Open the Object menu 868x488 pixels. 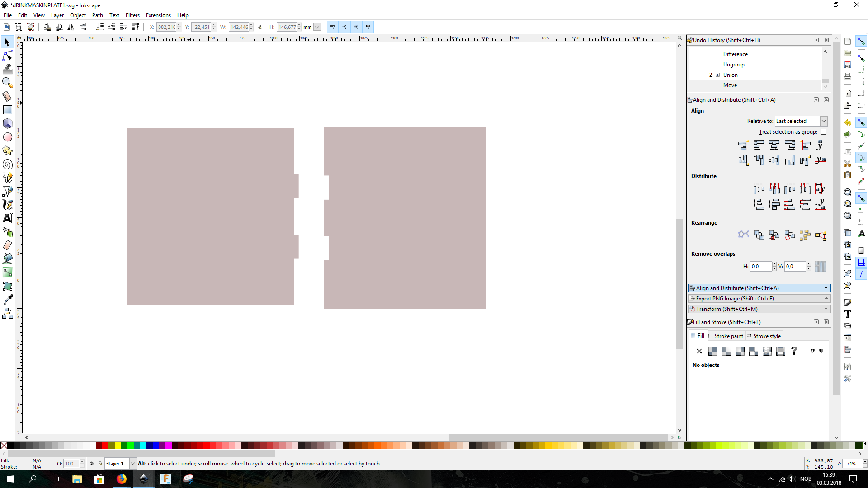pyautogui.click(x=78, y=15)
